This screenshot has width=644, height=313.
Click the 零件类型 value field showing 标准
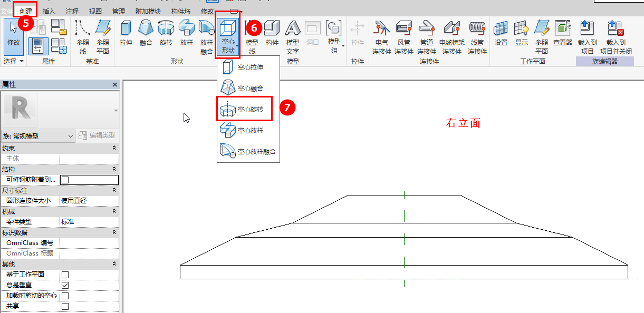(90, 222)
